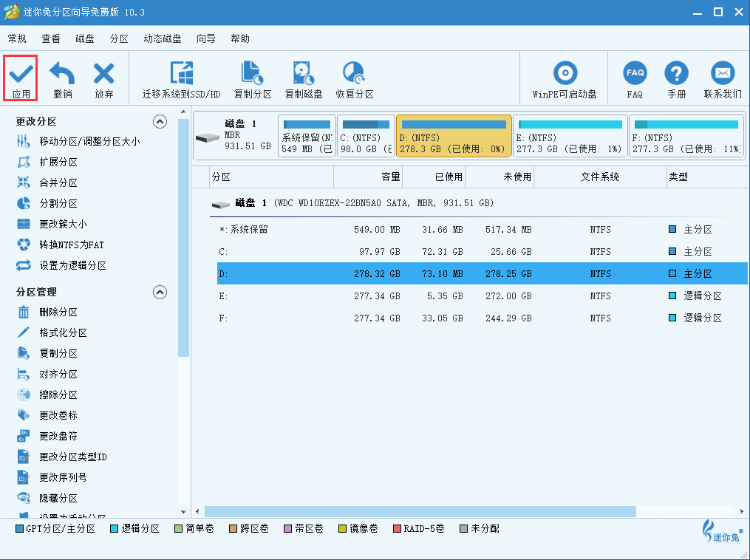Image resolution: width=750 pixels, height=560 pixels.
Task: Open the 常规 menu
Action: click(x=17, y=38)
